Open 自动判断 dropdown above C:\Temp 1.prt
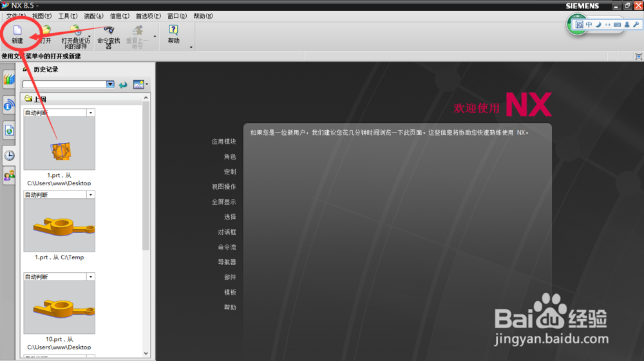Image resolution: width=644 pixels, height=361 pixels. pos(90,195)
